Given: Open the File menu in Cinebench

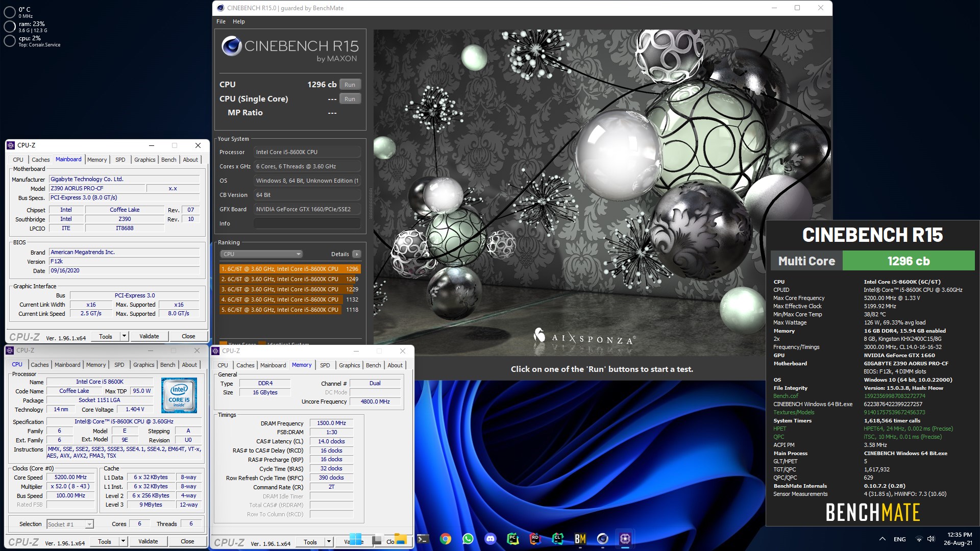Looking at the screenshot, I should [220, 21].
